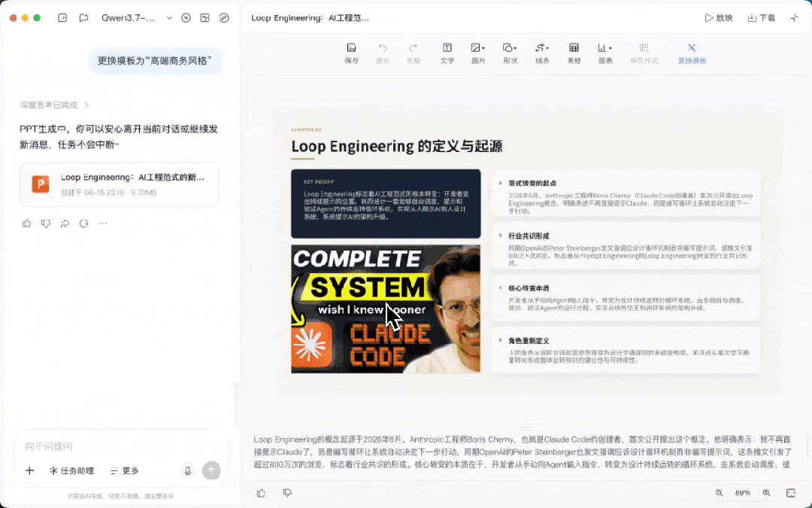The height and width of the screenshot is (508, 812).
Task: Click the compass explore icon
Action: pyautogui.click(x=224, y=17)
